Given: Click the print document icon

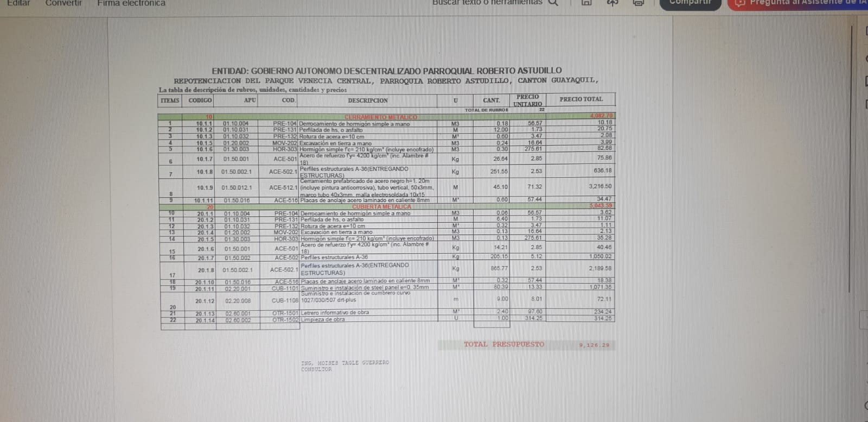Looking at the screenshot, I should click(639, 3).
